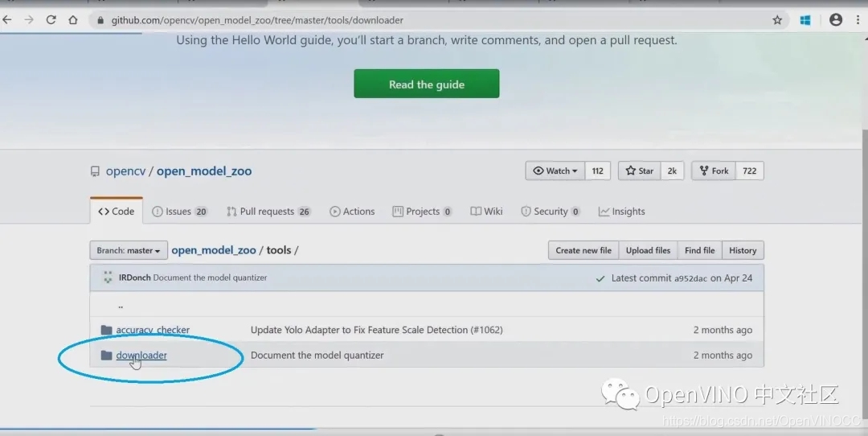Select the Code tab
The height and width of the screenshot is (436, 868).
pos(117,211)
